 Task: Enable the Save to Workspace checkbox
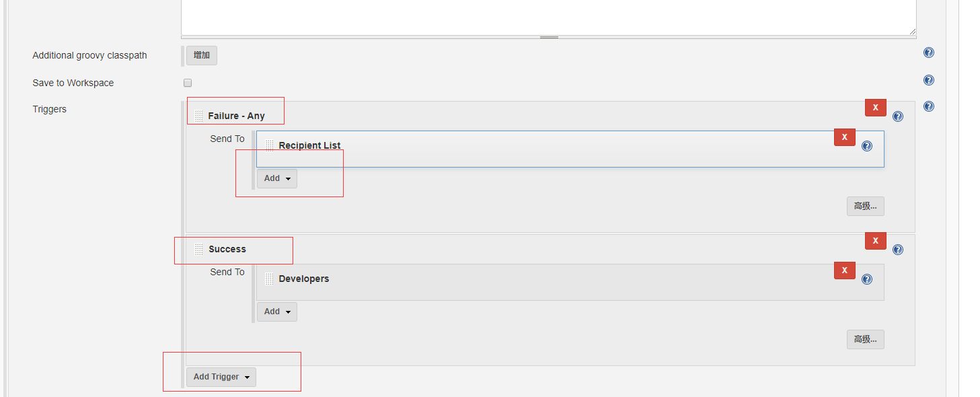pyautogui.click(x=188, y=83)
